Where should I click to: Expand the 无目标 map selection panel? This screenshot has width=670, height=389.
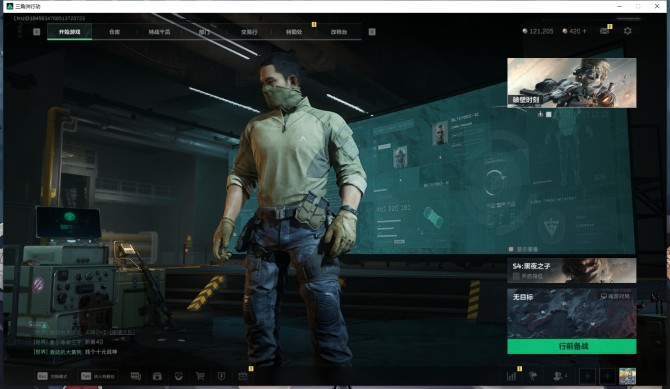(x=572, y=313)
